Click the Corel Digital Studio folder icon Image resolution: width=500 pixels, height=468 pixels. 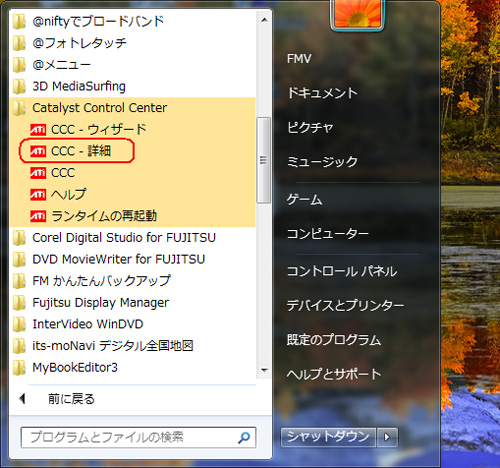[19, 238]
